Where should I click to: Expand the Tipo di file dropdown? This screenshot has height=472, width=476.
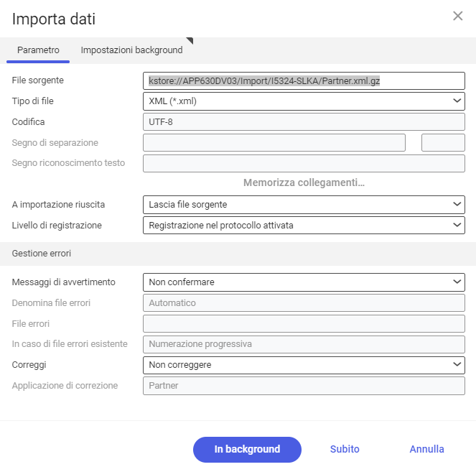pos(304,101)
